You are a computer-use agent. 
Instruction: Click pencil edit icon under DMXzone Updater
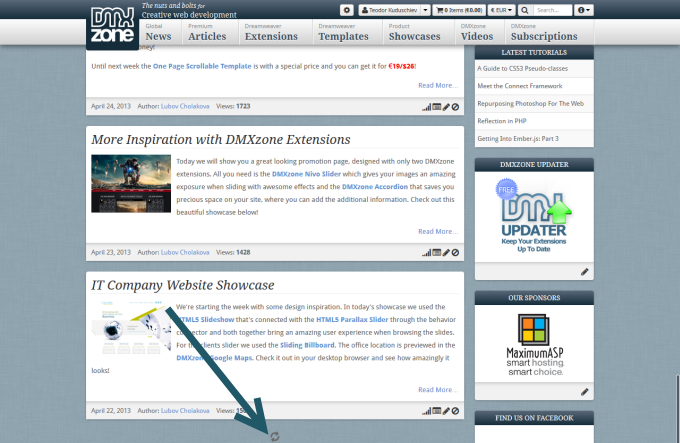point(585,272)
